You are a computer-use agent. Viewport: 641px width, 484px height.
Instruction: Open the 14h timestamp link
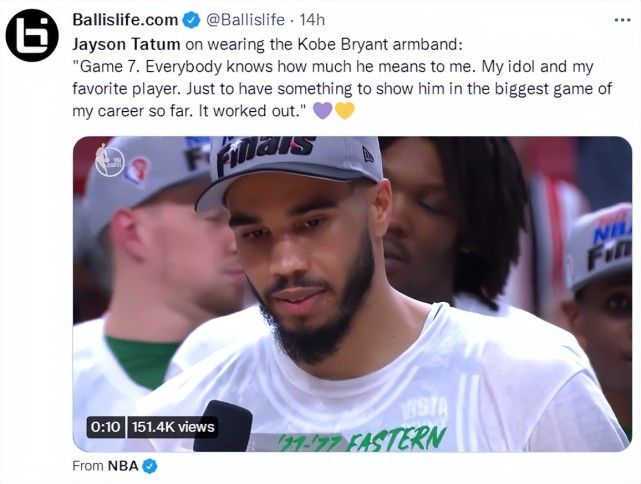click(x=312, y=20)
